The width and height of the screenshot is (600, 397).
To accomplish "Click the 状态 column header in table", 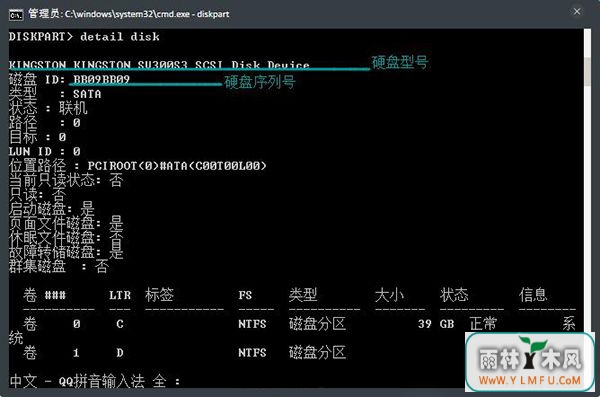I will click(454, 295).
